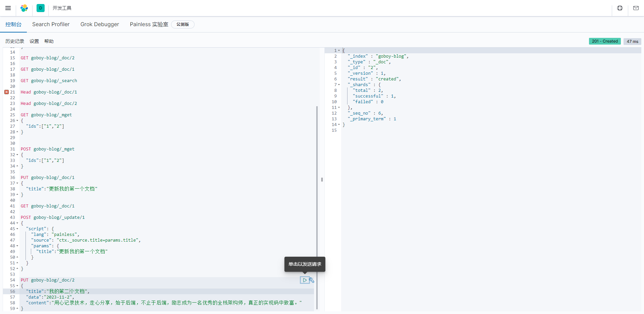Click the "successful" : 1 response line
Screen dimensions: 644x314
374,96
